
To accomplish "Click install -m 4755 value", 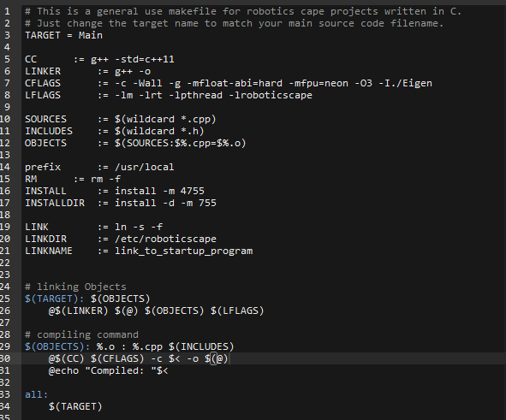I will [159, 191].
